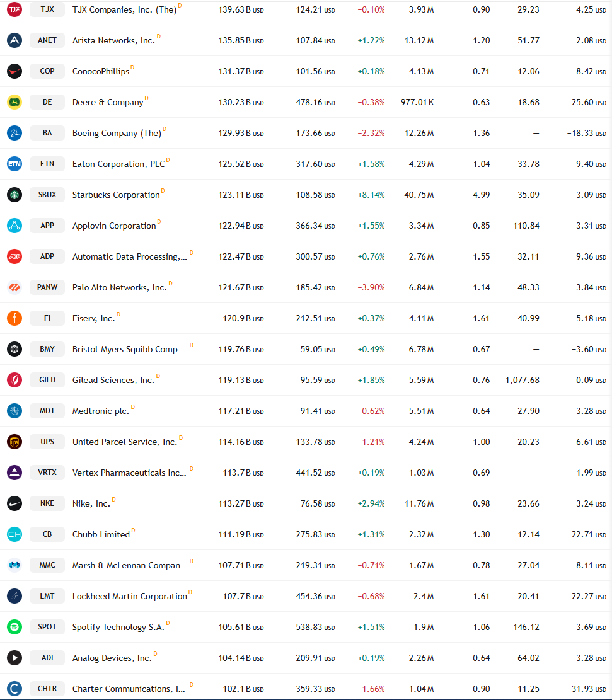This screenshot has width=612, height=700.
Task: Open the Boeing Company (The) link
Action: click(x=117, y=133)
